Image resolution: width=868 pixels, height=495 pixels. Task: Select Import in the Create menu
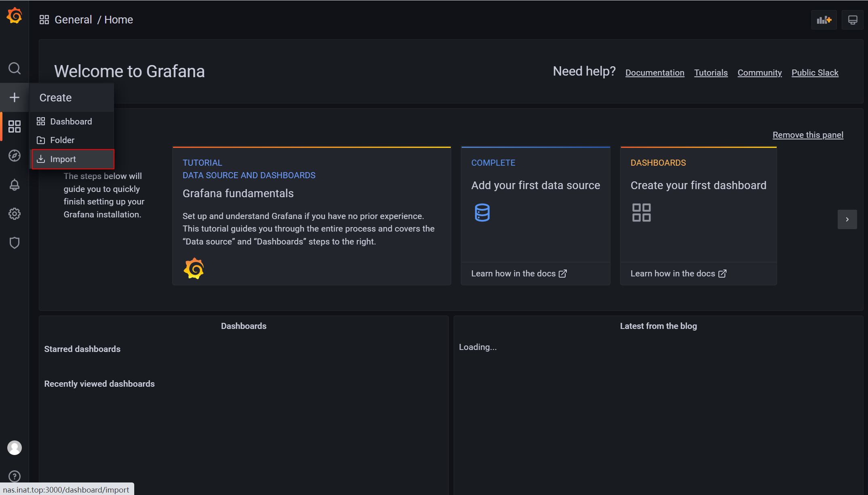tap(73, 159)
